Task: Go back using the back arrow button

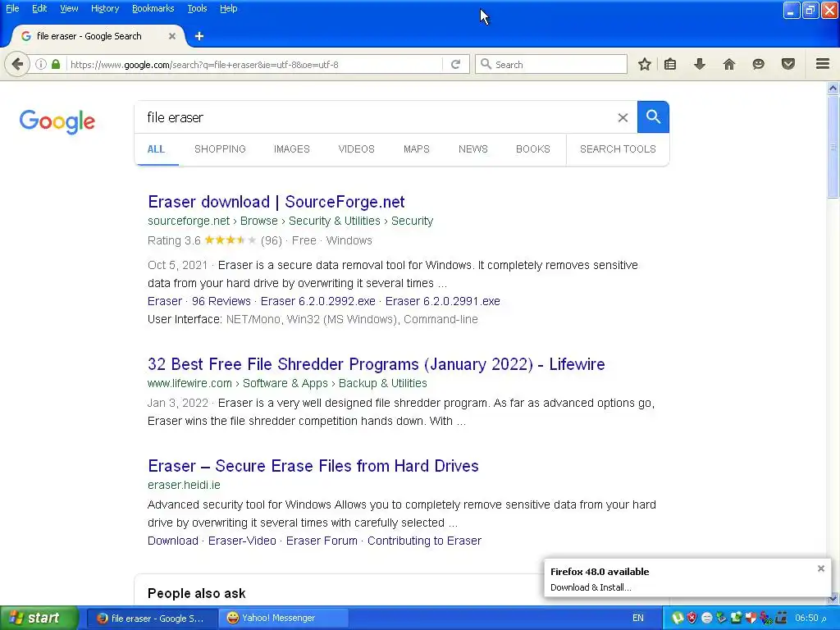Action: [x=17, y=64]
